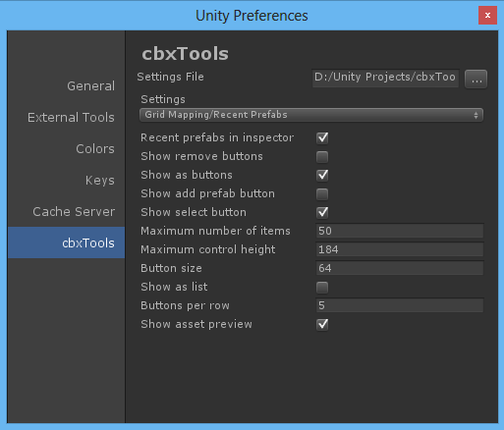Uncheck the Show as buttons option
The height and width of the screenshot is (430, 504).
tap(322, 175)
